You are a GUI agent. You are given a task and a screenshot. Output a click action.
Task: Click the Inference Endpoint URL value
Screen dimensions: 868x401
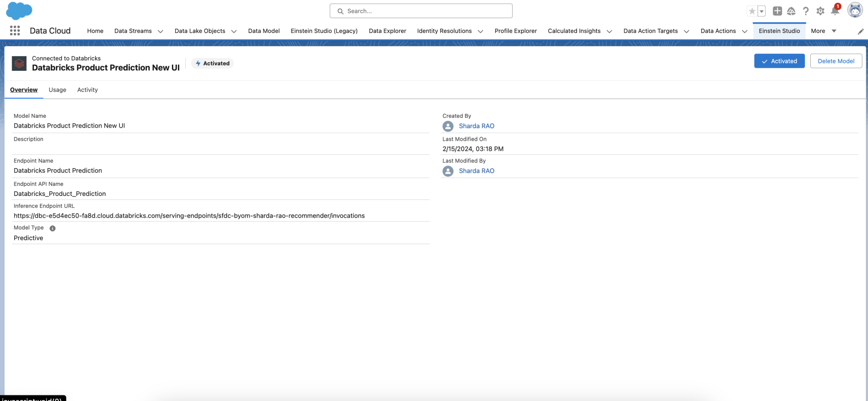189,216
